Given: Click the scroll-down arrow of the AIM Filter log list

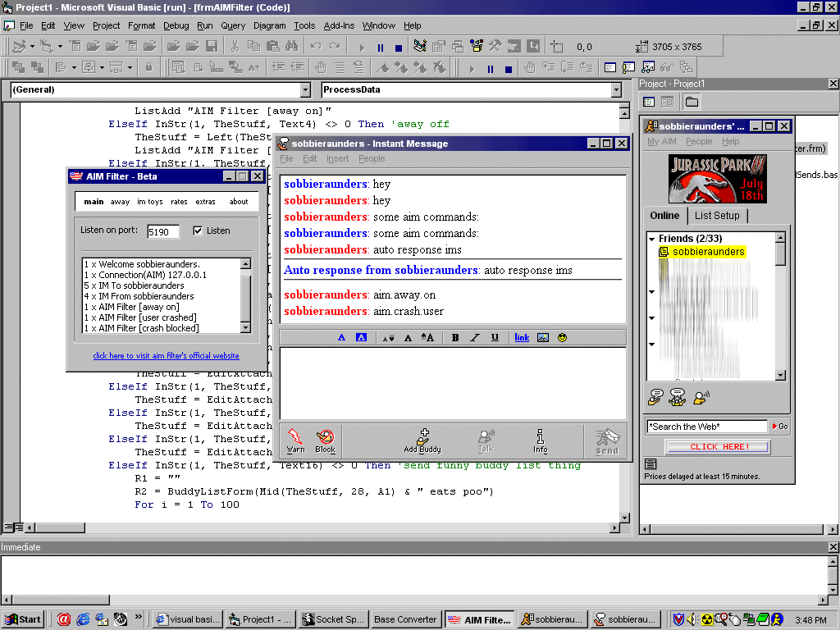Looking at the screenshot, I should pos(245,328).
